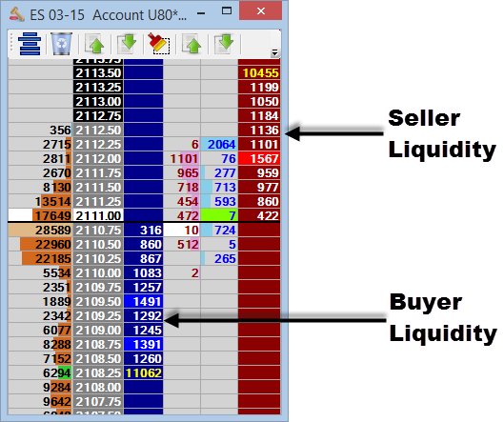
Task: Click the 959 offer size cell
Action: point(259,173)
